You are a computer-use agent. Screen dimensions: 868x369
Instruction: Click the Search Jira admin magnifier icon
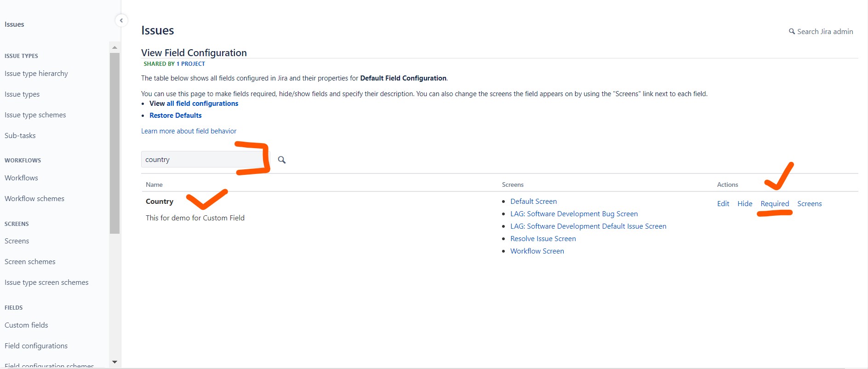click(792, 31)
